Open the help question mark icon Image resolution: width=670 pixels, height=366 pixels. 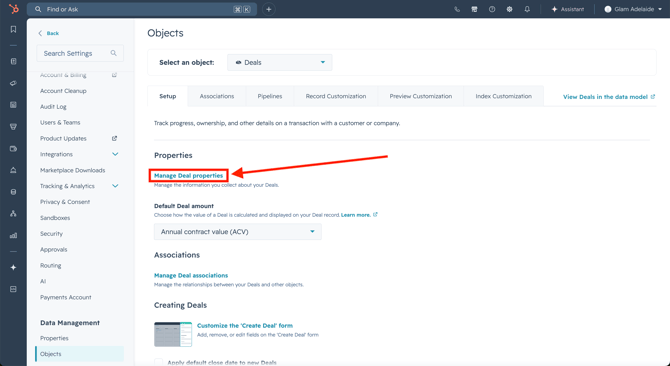(492, 9)
